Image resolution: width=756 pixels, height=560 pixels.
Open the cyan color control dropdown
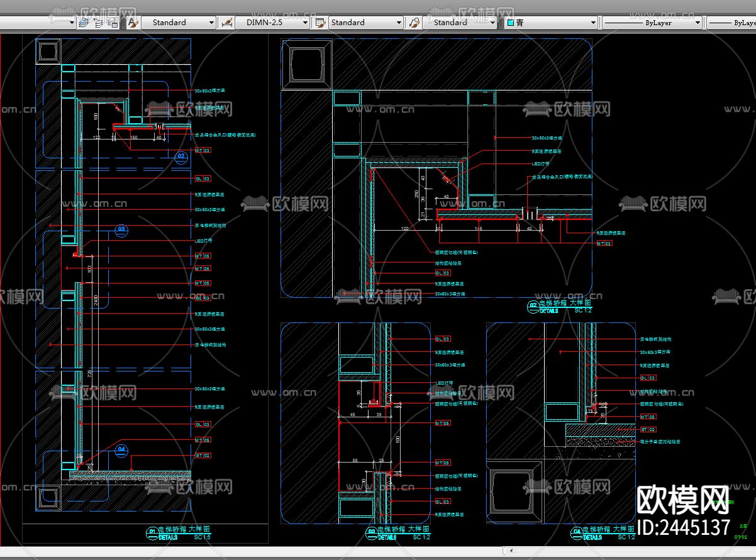coord(592,23)
